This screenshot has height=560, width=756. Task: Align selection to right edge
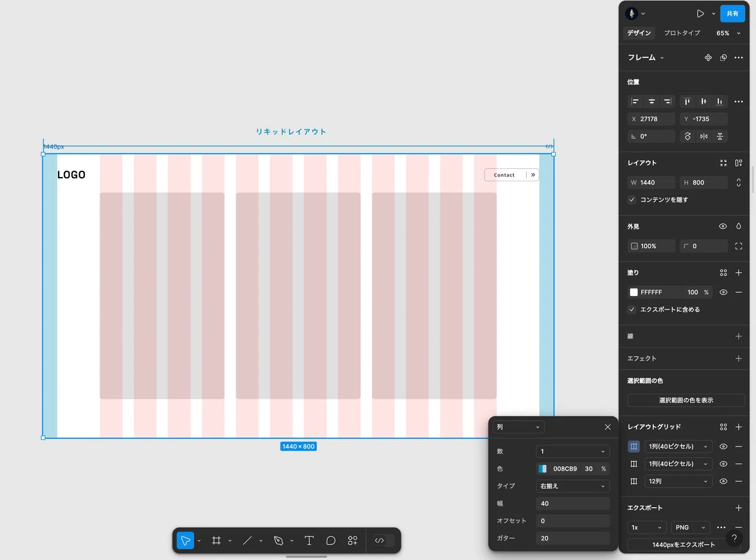click(667, 101)
